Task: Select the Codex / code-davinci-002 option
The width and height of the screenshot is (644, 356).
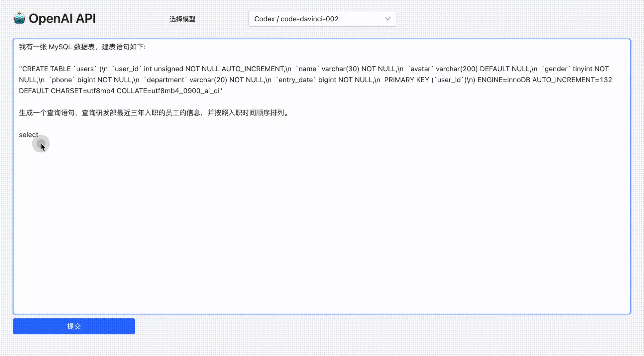Action: tap(296, 19)
